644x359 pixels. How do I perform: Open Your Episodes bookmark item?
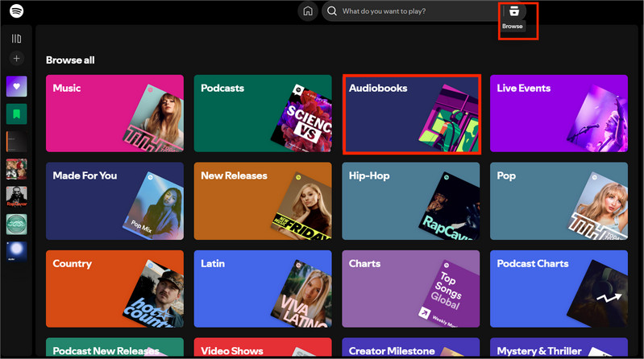[16, 113]
